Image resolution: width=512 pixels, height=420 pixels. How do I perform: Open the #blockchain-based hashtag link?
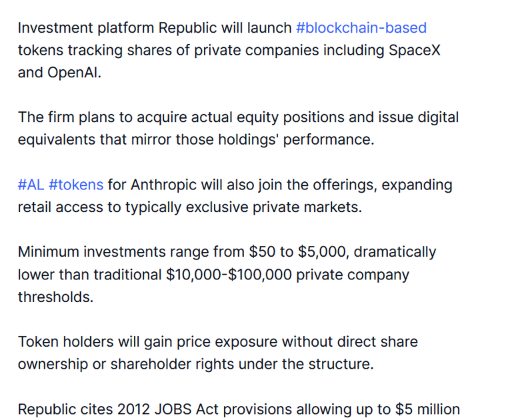(361, 28)
